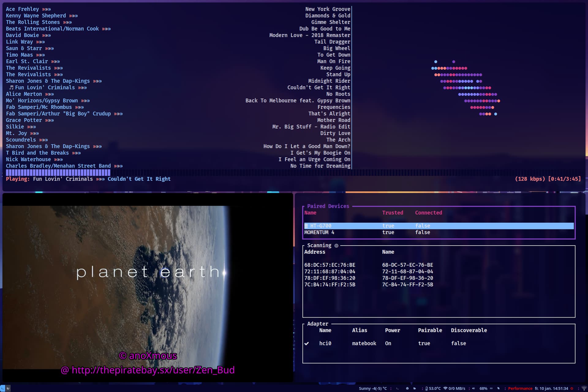The width and height of the screenshot is (588, 392).
Task: Select scanned device 68:DC:57:EC:76:BE
Action: tap(439, 265)
